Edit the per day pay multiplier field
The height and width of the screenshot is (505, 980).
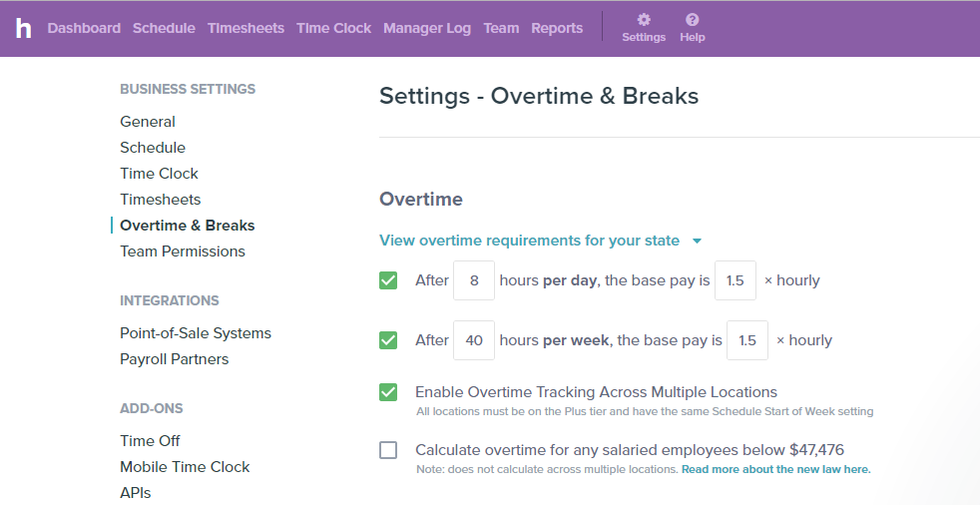735,280
